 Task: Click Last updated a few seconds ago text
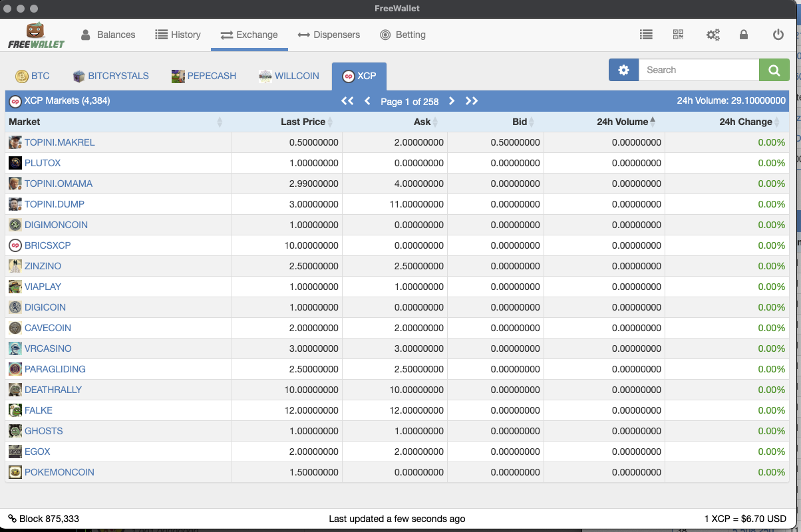[397, 519]
